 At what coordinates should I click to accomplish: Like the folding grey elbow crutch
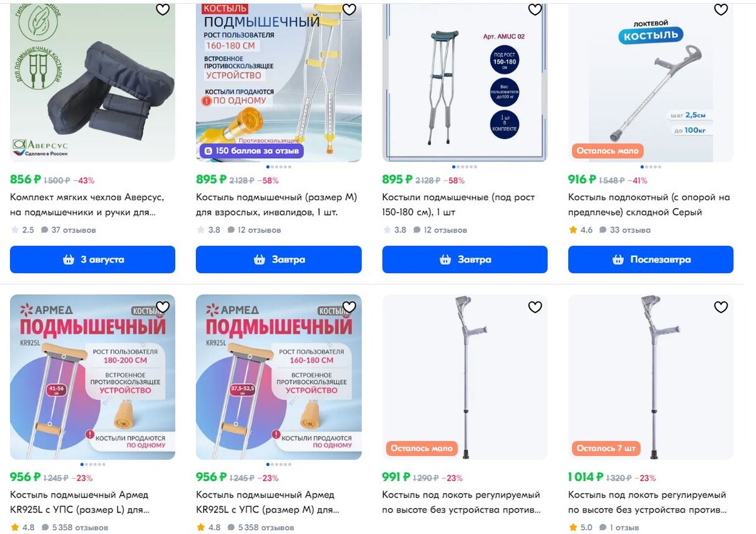(721, 9)
